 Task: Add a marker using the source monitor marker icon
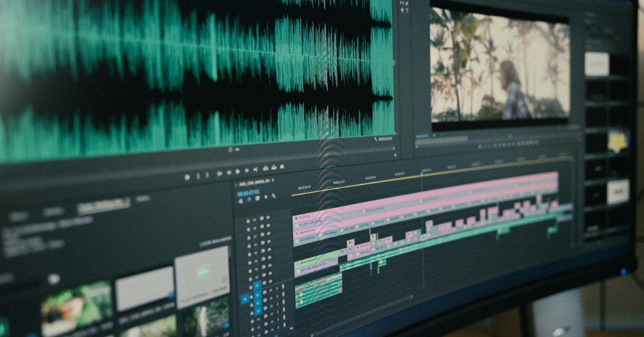click(x=187, y=177)
